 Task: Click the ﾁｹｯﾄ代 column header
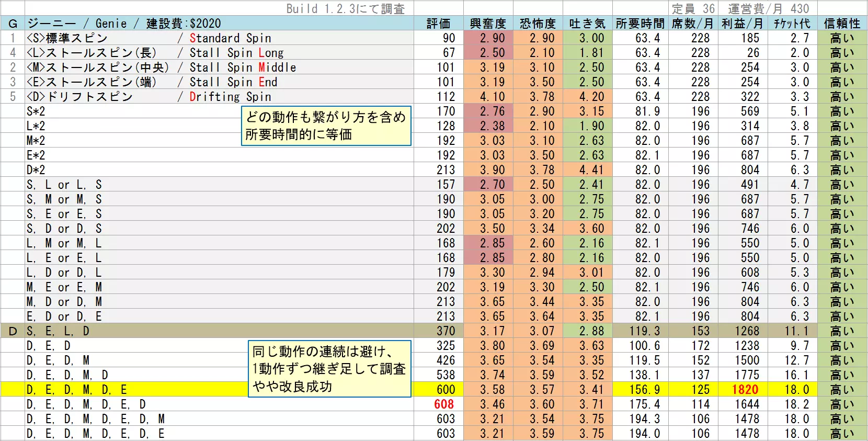pos(792,24)
